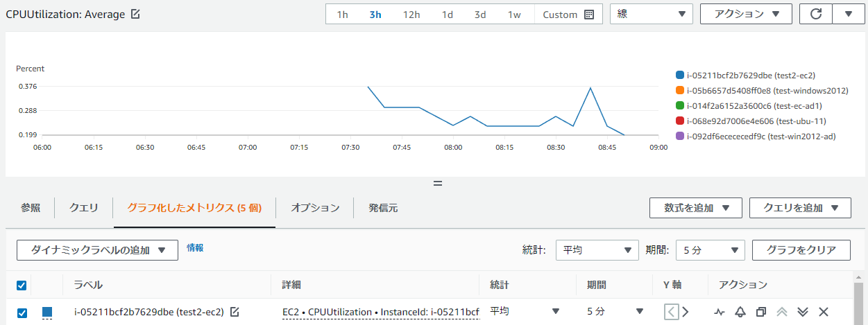868x325 pixels.
Task: Remove the test2-ec2 metric row
Action: 824,312
